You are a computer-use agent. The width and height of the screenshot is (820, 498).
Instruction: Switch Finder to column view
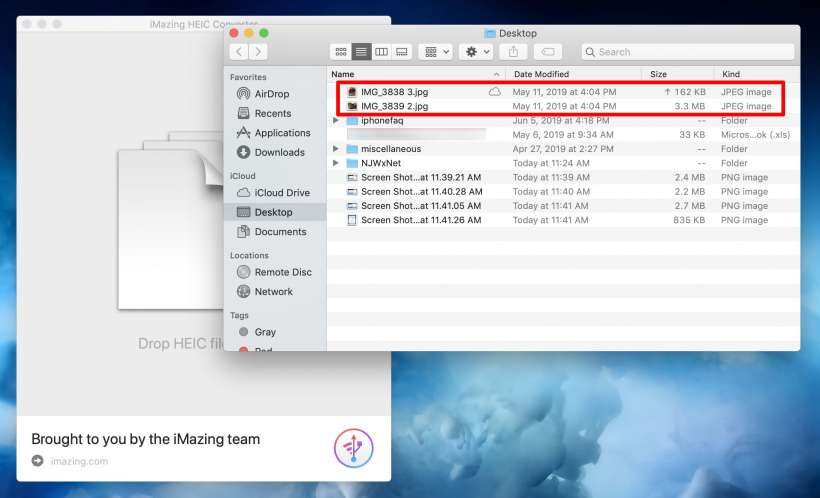point(381,52)
